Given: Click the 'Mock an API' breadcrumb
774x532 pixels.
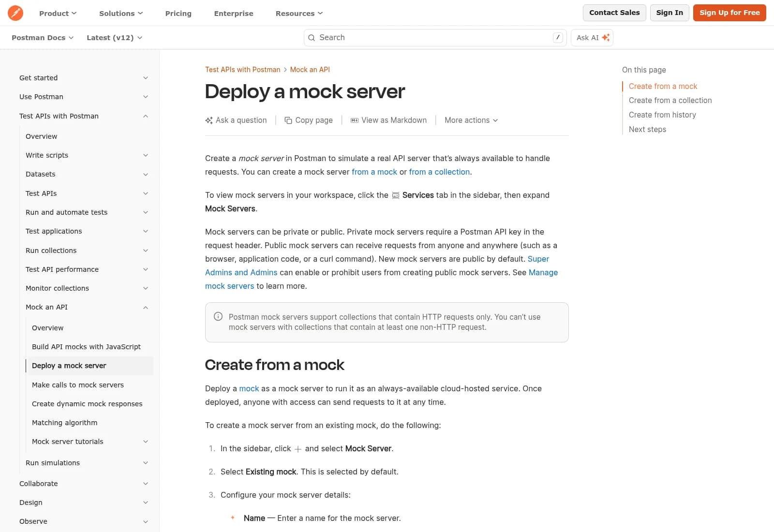Looking at the screenshot, I should tap(310, 70).
